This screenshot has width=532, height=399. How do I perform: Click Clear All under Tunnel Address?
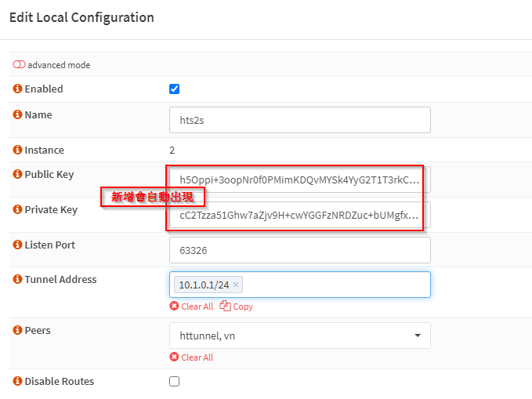192,307
